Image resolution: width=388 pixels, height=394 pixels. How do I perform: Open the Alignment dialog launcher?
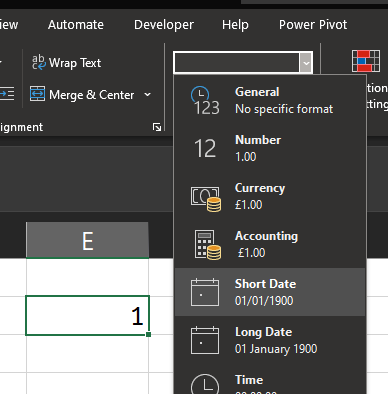click(x=157, y=127)
